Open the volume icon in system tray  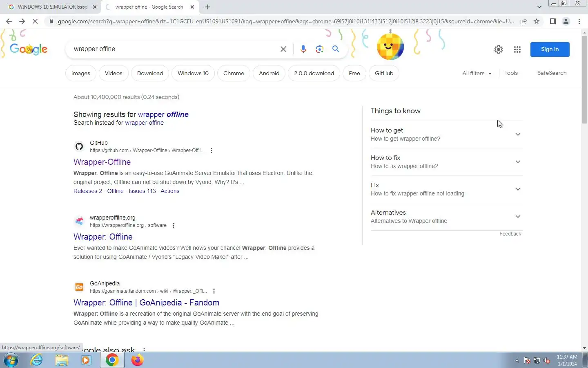[x=547, y=361]
